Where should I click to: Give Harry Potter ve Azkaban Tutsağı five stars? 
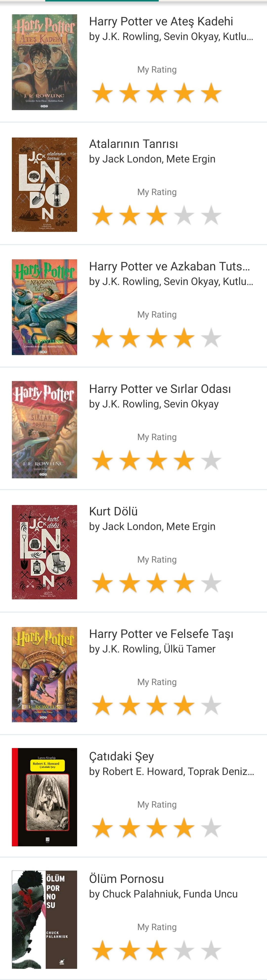coord(211,338)
